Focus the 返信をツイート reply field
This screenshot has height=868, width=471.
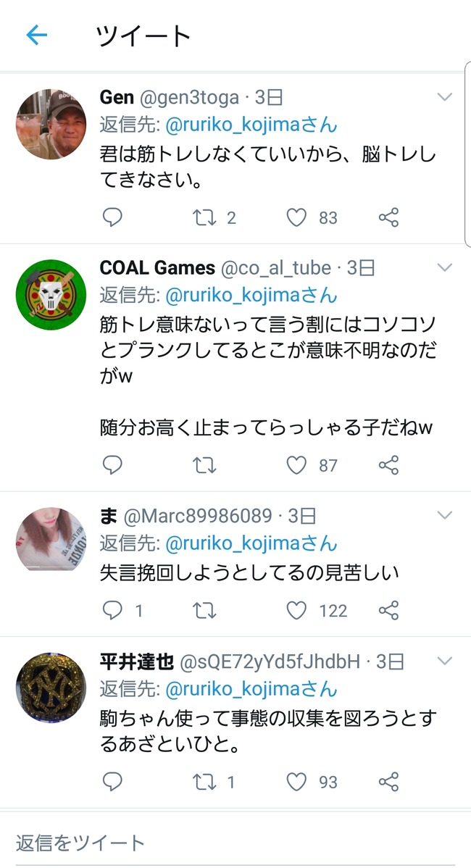pyautogui.click(x=236, y=843)
